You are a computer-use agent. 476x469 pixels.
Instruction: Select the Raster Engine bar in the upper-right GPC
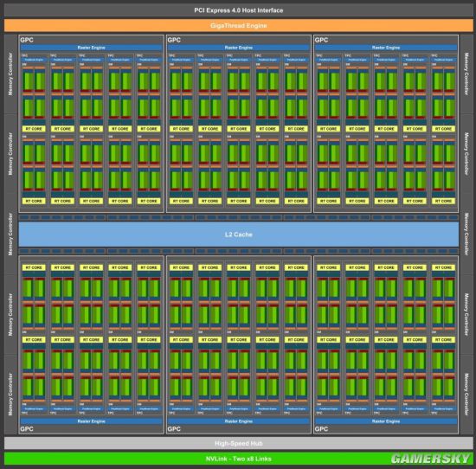pyautogui.click(x=386, y=48)
